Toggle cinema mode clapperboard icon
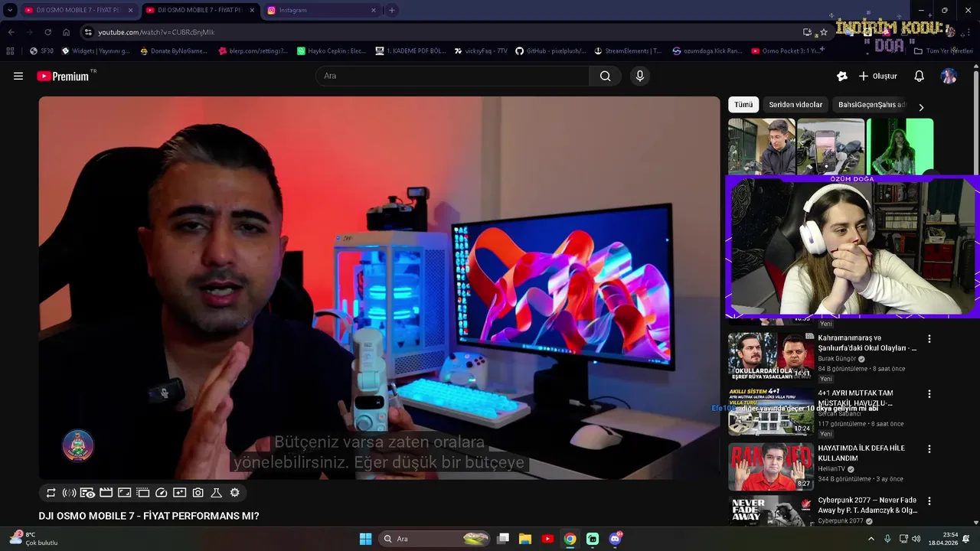Image resolution: width=980 pixels, height=551 pixels. 106,493
